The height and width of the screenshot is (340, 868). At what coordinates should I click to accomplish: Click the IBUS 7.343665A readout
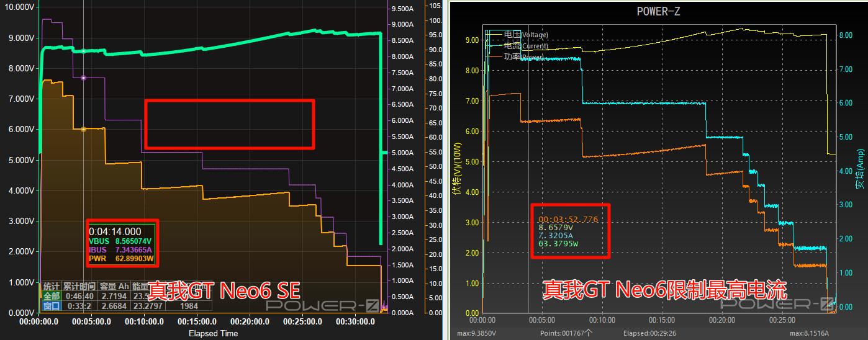pos(120,249)
